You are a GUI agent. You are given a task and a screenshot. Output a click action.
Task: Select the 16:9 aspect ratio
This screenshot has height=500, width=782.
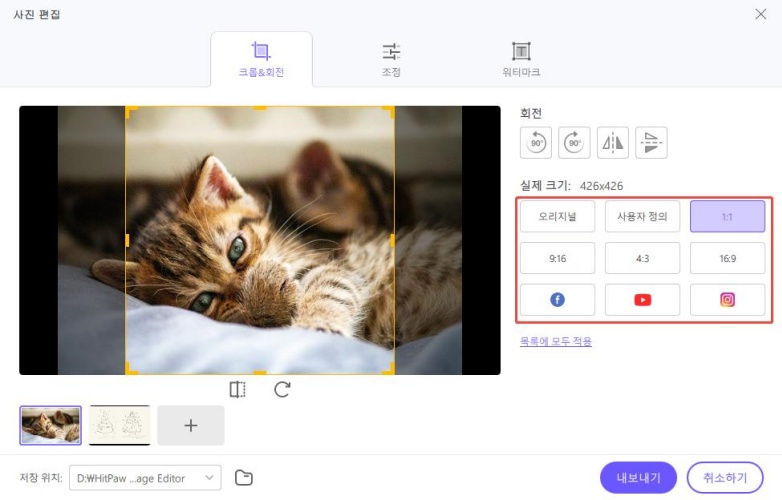pyautogui.click(x=727, y=258)
